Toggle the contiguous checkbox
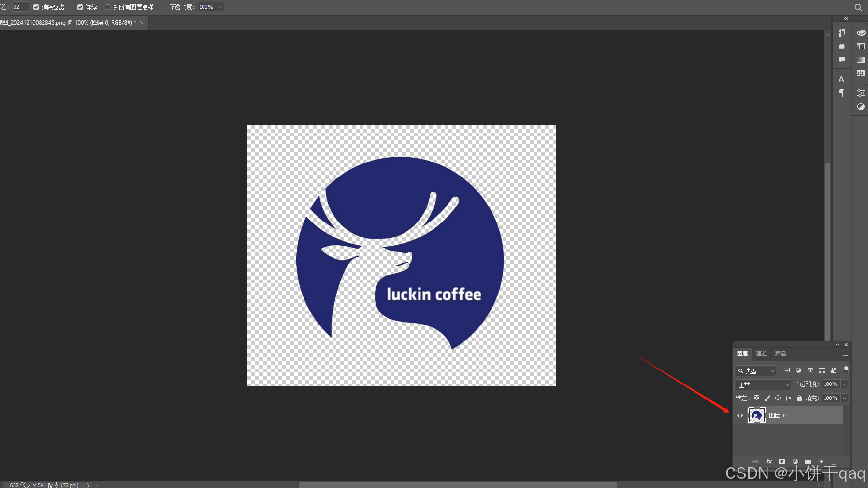868x488 pixels. point(80,7)
